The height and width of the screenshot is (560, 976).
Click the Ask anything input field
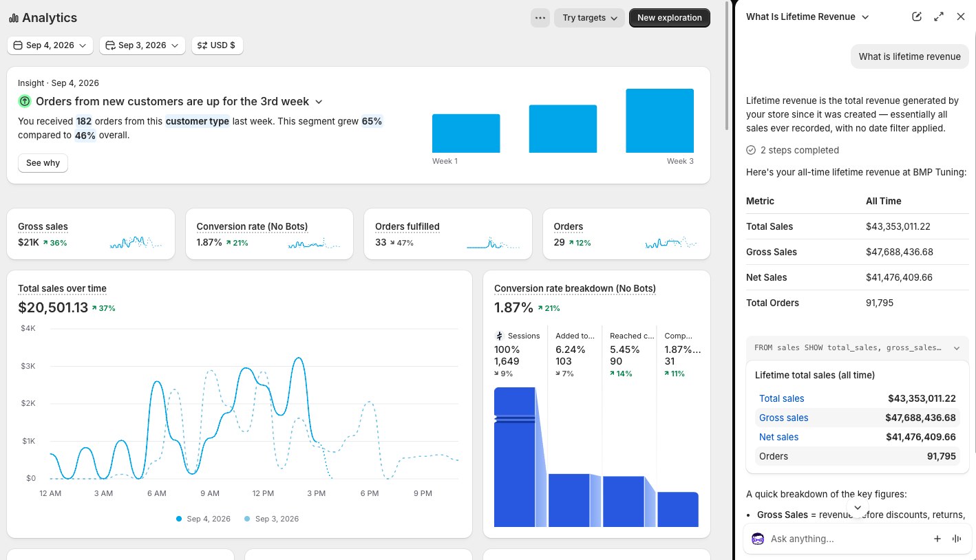click(847, 539)
